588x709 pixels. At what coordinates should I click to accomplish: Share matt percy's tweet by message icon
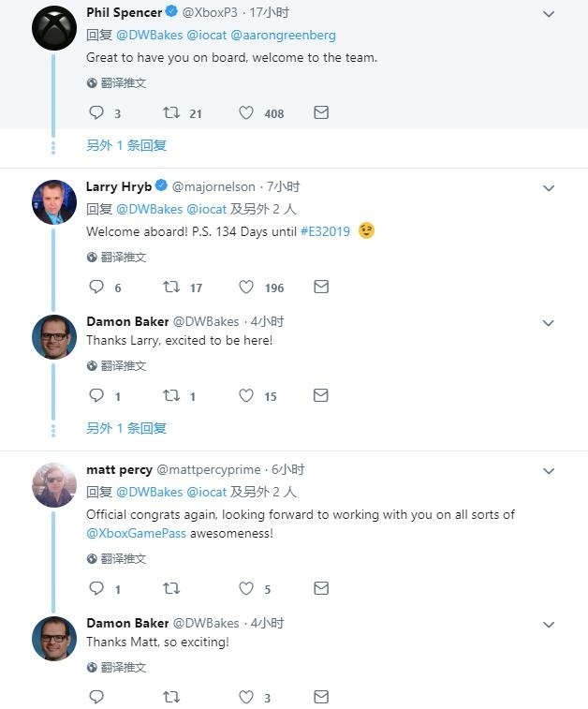click(x=321, y=589)
